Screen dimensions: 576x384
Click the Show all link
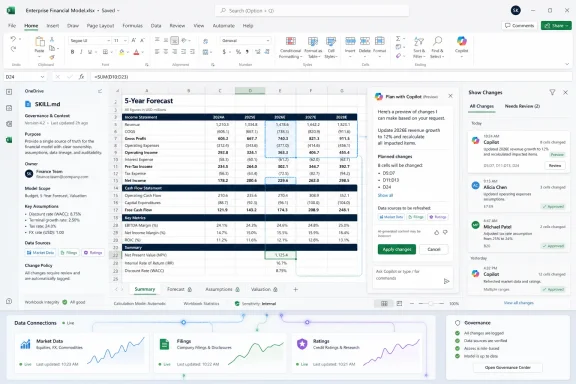pyautogui.click(x=385, y=195)
